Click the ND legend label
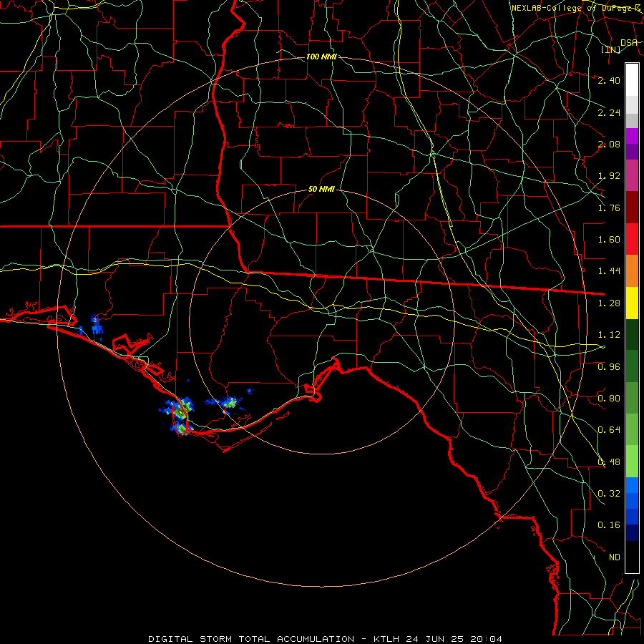This screenshot has width=644, height=644. pos(615,557)
